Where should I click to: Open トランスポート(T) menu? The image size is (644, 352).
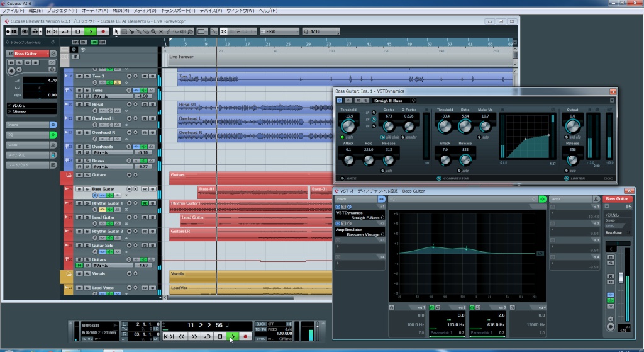tap(178, 11)
